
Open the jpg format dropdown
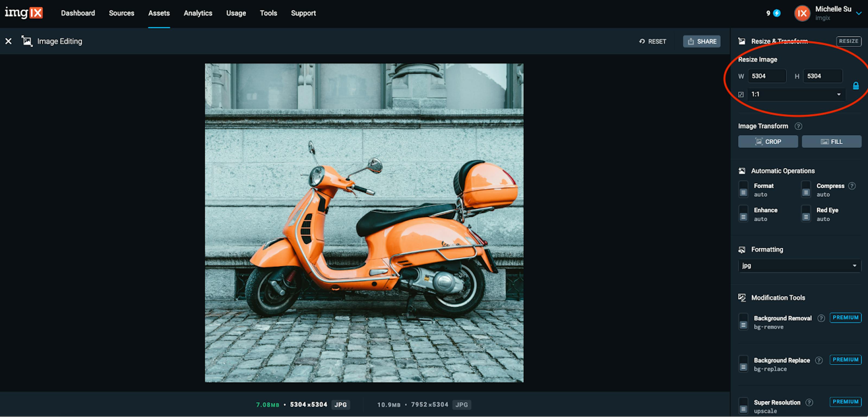(x=800, y=266)
